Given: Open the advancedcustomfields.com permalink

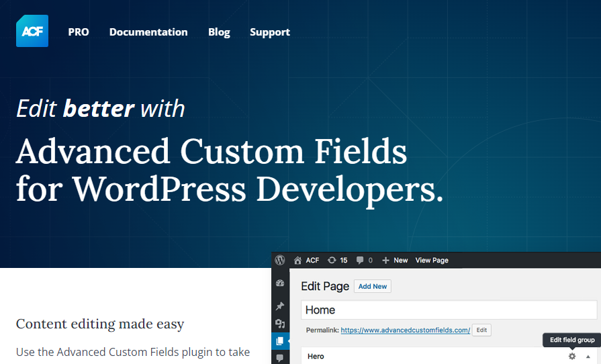Looking at the screenshot, I should click(x=406, y=330).
